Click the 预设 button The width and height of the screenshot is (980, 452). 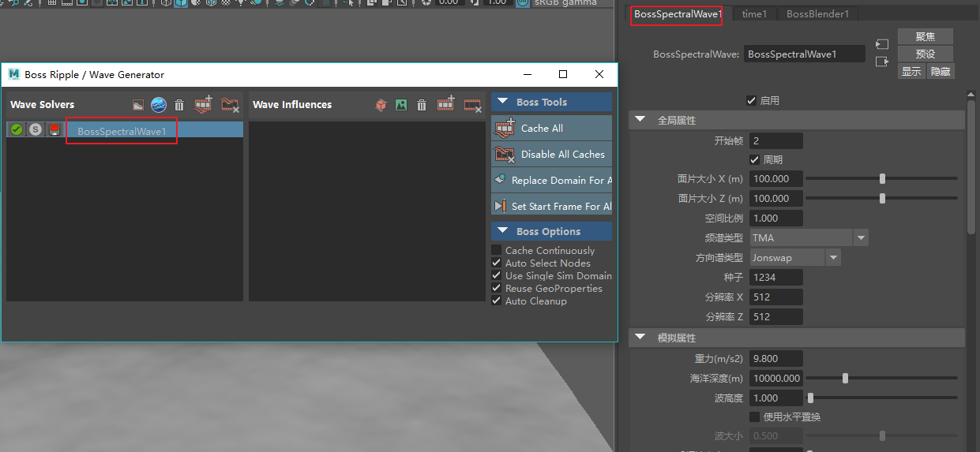click(926, 54)
